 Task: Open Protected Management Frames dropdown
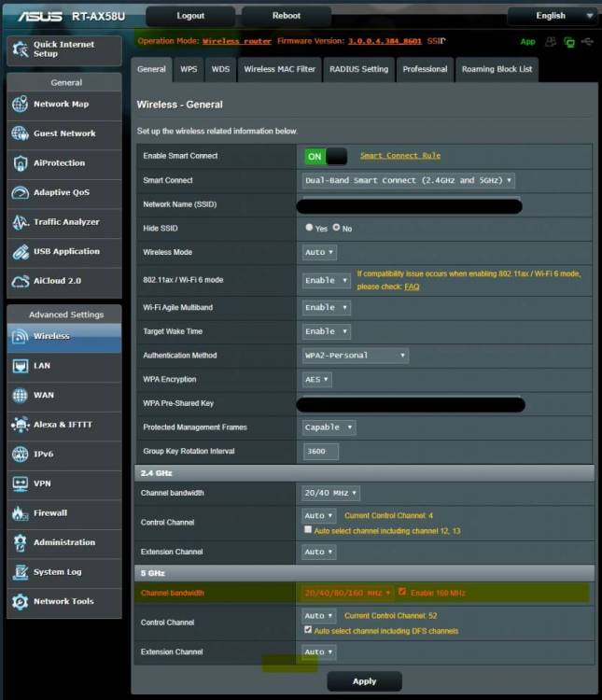point(329,427)
